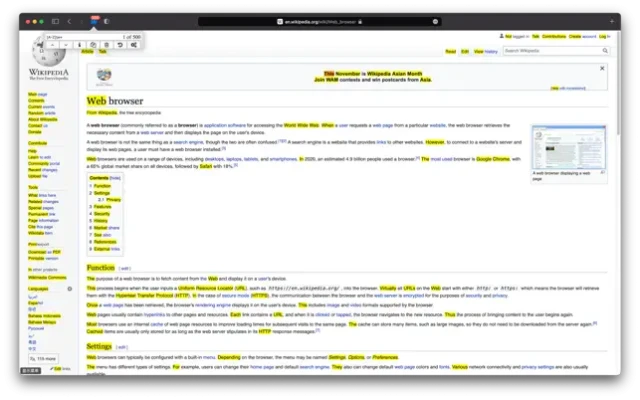Click the site icon in address bar
The width and height of the screenshot is (640, 400).
point(280,22)
